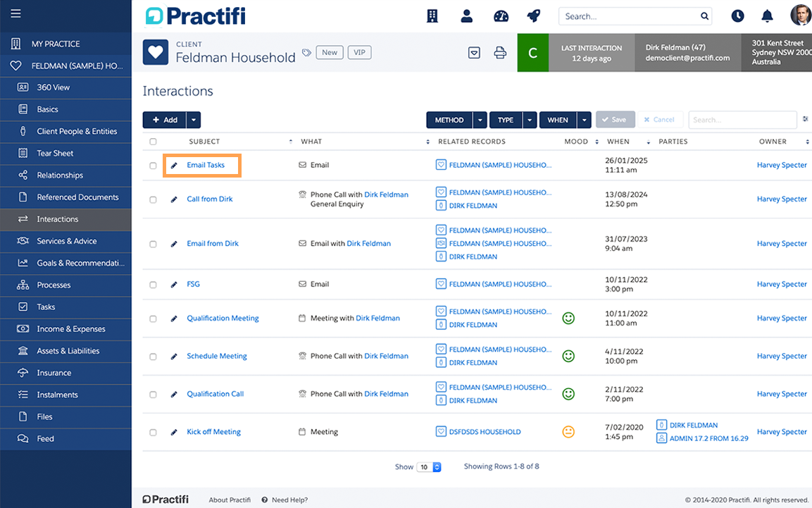Viewport: 812px width, 508px height.
Task: Expand the Add button dropdown arrow
Action: (x=194, y=120)
